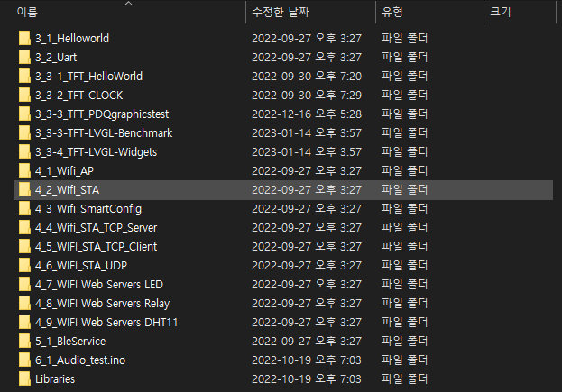Click the 4_9_WIFI Web Servers DHT11 folder icon
This screenshot has height=392, width=562.
point(24,323)
